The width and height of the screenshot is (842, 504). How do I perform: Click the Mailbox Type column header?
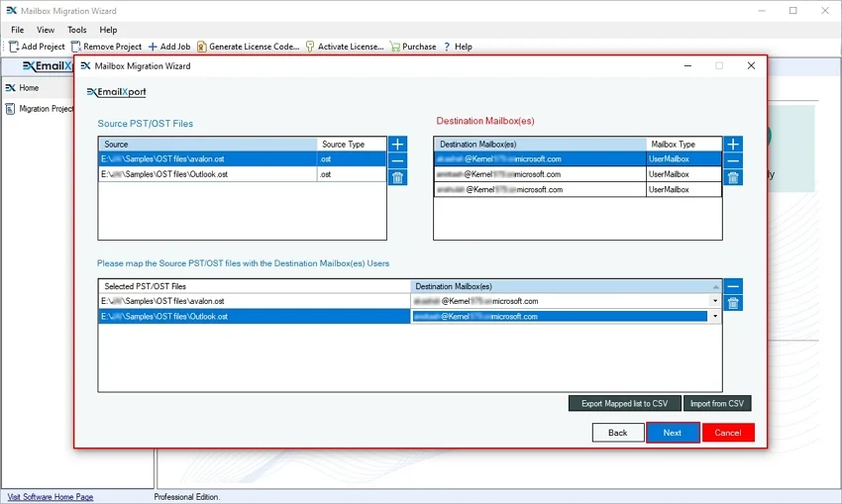(x=684, y=145)
